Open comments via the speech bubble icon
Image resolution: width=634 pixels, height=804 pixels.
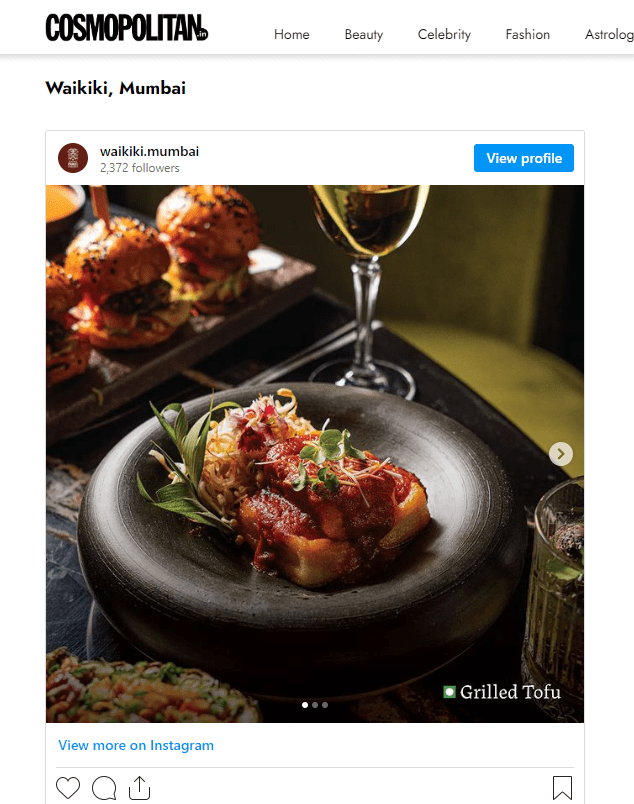coord(103,787)
